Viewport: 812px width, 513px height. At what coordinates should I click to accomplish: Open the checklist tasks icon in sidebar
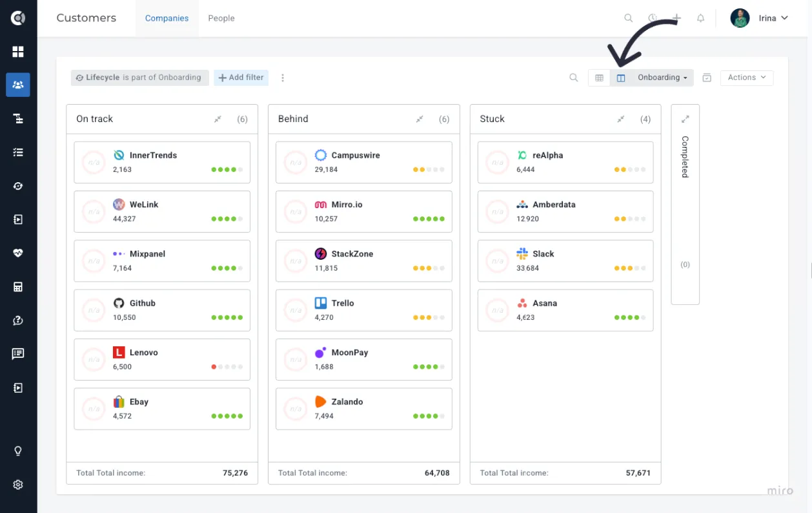[x=18, y=152]
